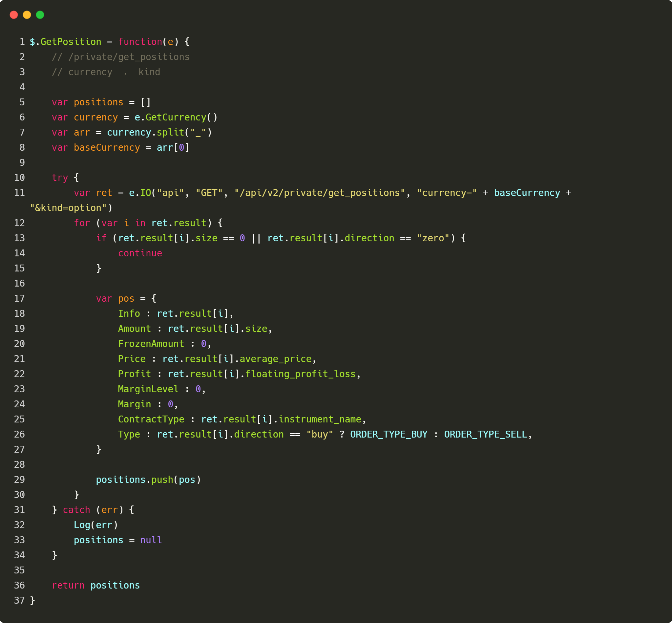
Task: Click the return keyword
Action: pos(68,586)
